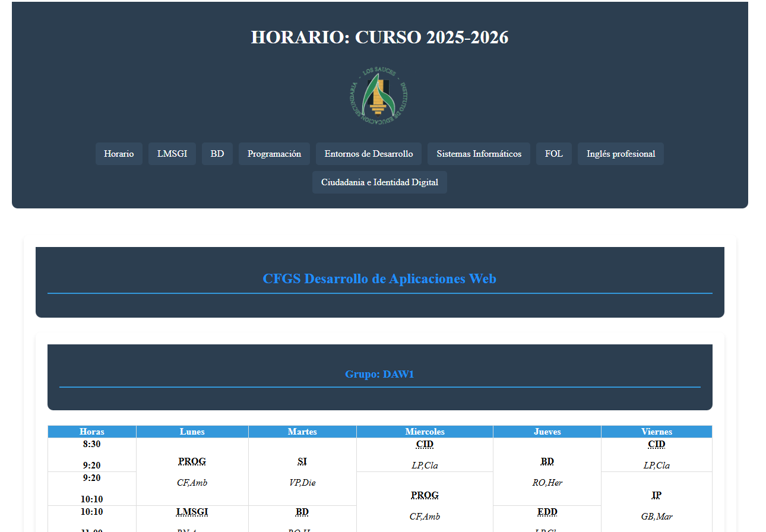Screen dimensions: 766x532
Task: Open the IP link under Viernes
Action: pos(656,495)
